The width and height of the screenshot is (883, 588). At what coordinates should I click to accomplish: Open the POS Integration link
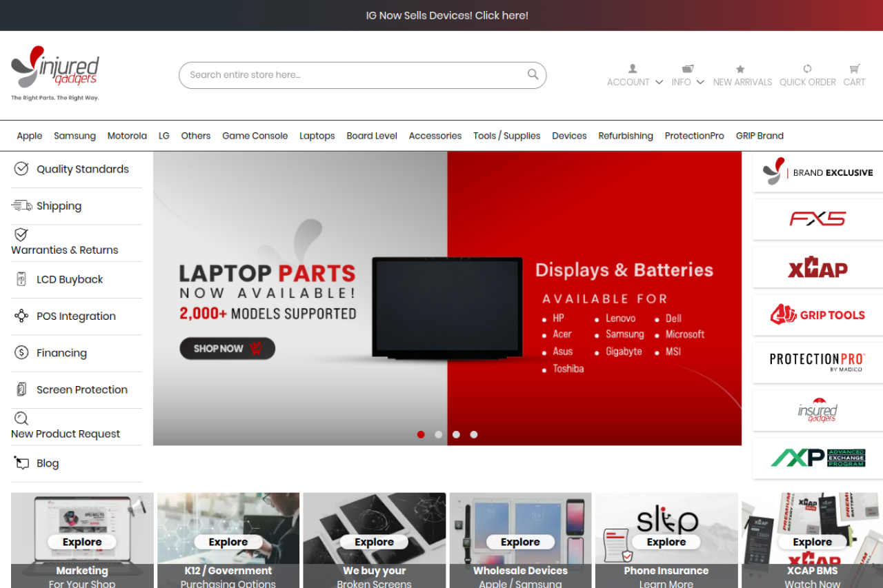coord(76,316)
